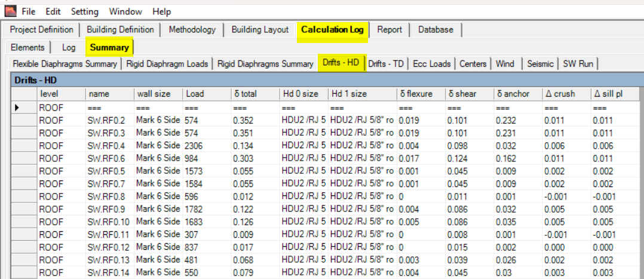Click the SW.RF0.4 name cell

[x=110, y=146]
